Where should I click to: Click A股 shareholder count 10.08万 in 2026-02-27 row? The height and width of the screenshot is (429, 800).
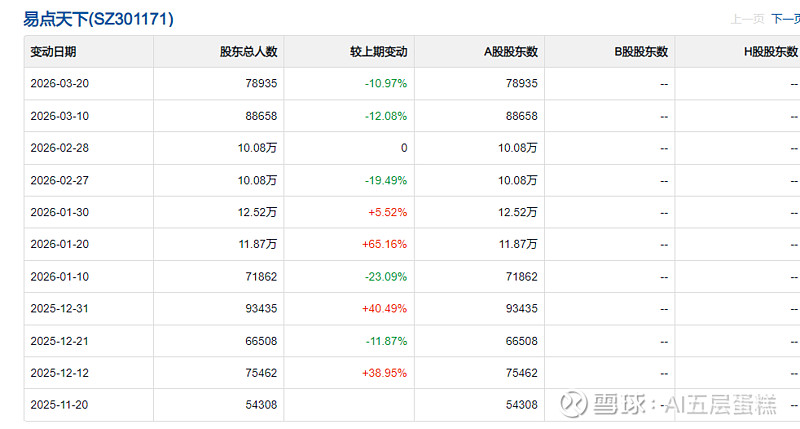(518, 181)
